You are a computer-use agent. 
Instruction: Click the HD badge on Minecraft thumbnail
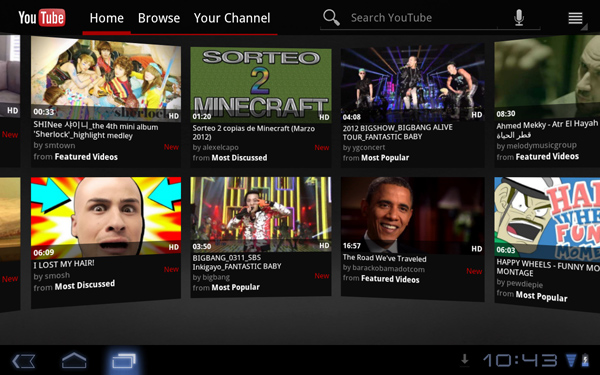(x=324, y=117)
